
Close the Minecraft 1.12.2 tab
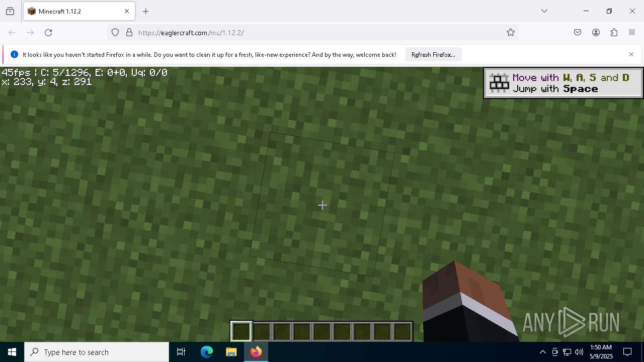click(x=127, y=11)
